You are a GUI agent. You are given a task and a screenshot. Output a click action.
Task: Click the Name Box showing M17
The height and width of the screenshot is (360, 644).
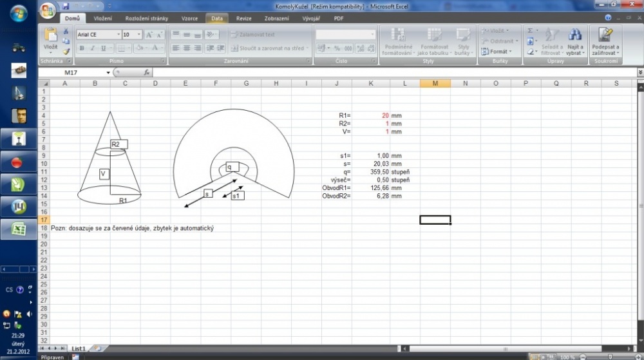pyautogui.click(x=72, y=72)
